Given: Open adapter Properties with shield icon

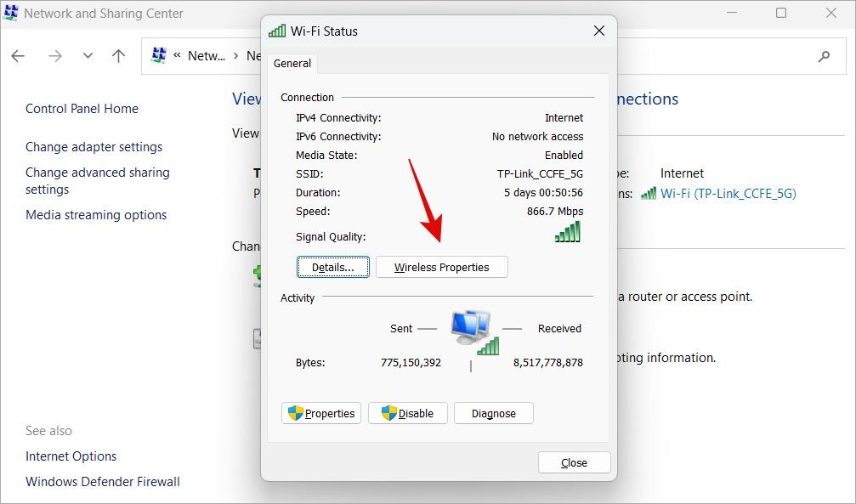Looking at the screenshot, I should [321, 413].
